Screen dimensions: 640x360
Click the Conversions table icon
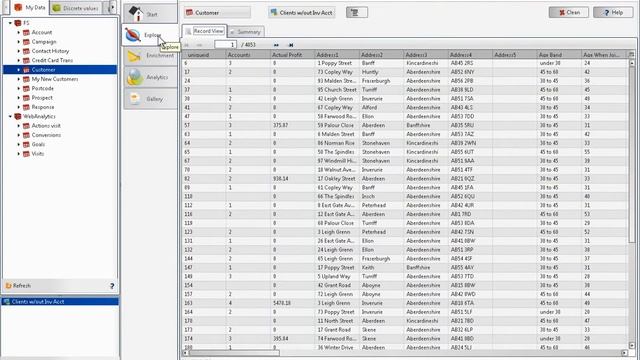click(x=27, y=135)
